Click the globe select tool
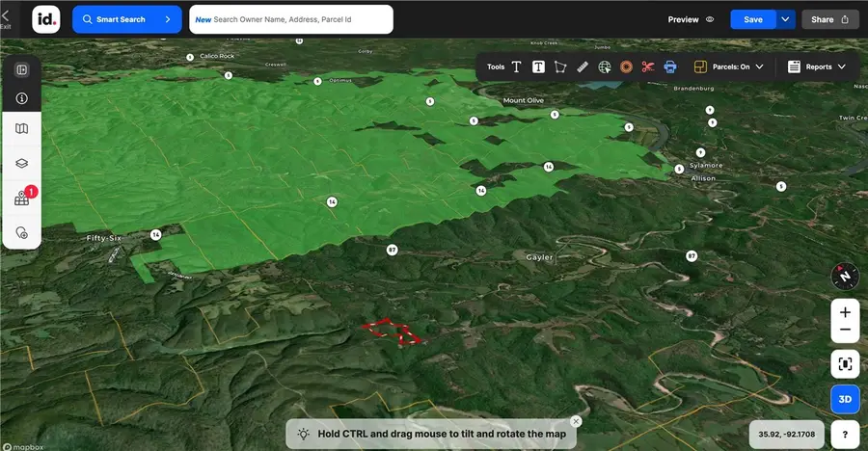868x451 pixels. click(x=605, y=67)
